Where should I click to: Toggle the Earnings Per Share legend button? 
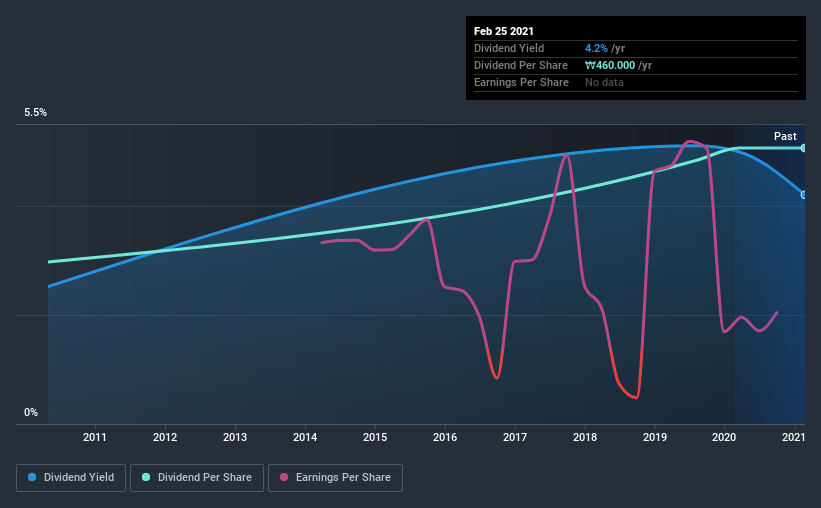(335, 478)
